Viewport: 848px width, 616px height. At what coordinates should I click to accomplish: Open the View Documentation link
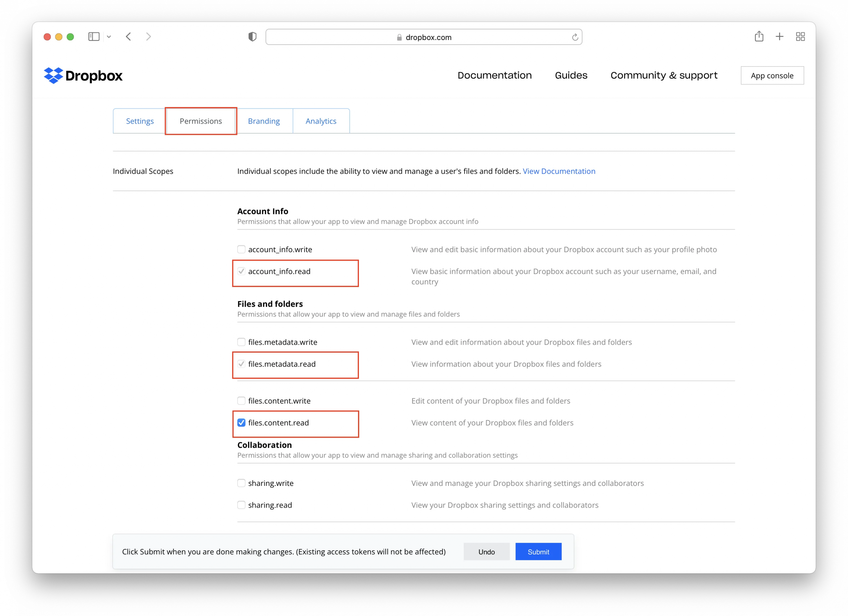pos(559,171)
